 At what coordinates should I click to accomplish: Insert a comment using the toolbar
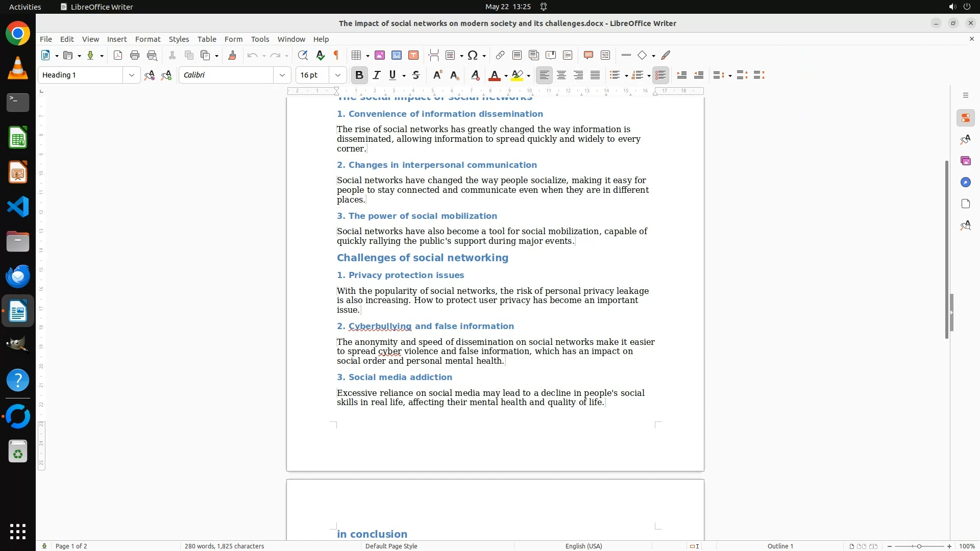(588, 56)
